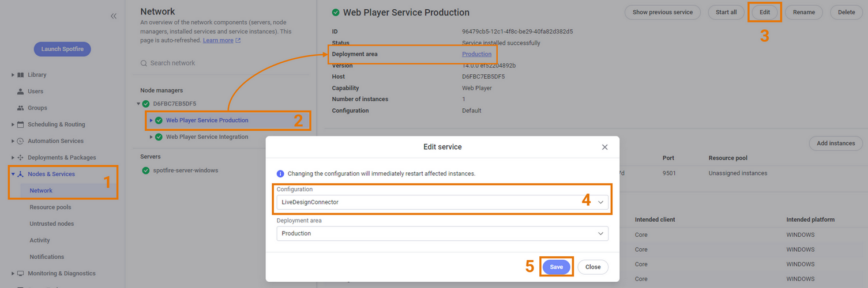Click the Deployments & Packages icon
Image resolution: width=868 pixels, height=288 pixels.
click(21, 157)
